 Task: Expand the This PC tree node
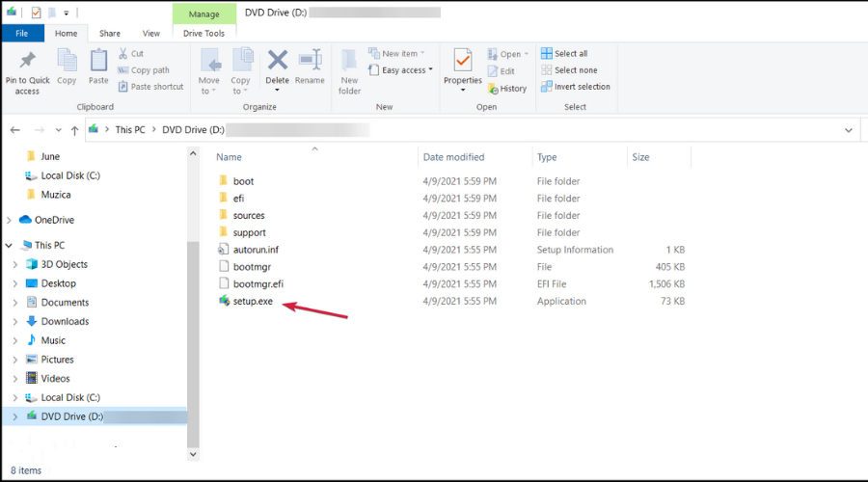(x=11, y=246)
